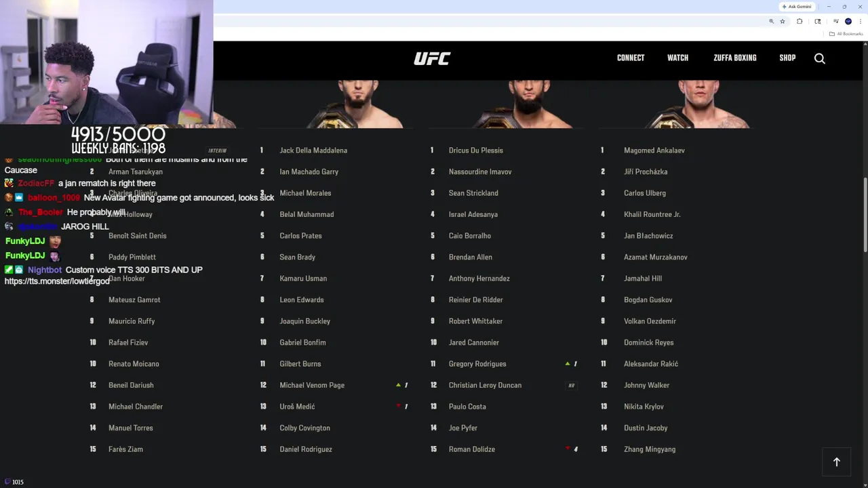Open Carlos Prates fighter page
This screenshot has width=868, height=488.
click(x=300, y=236)
